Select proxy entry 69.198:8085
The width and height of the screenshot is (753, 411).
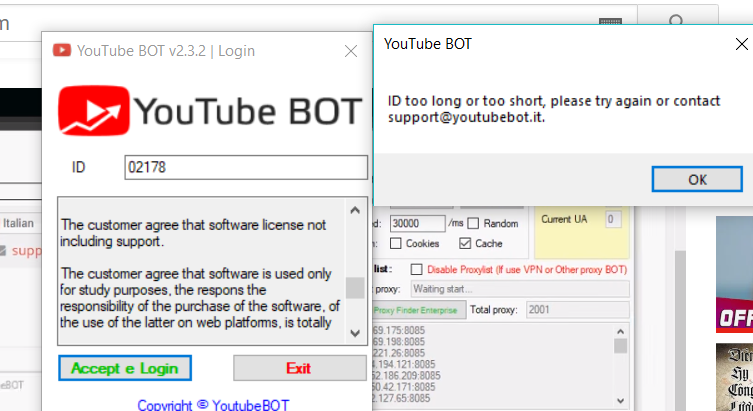pyautogui.click(x=399, y=342)
